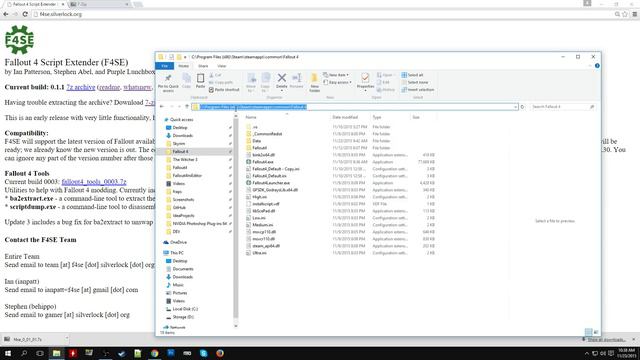
Task: Click Firefox icon in taskbar
Action: pos(220,353)
